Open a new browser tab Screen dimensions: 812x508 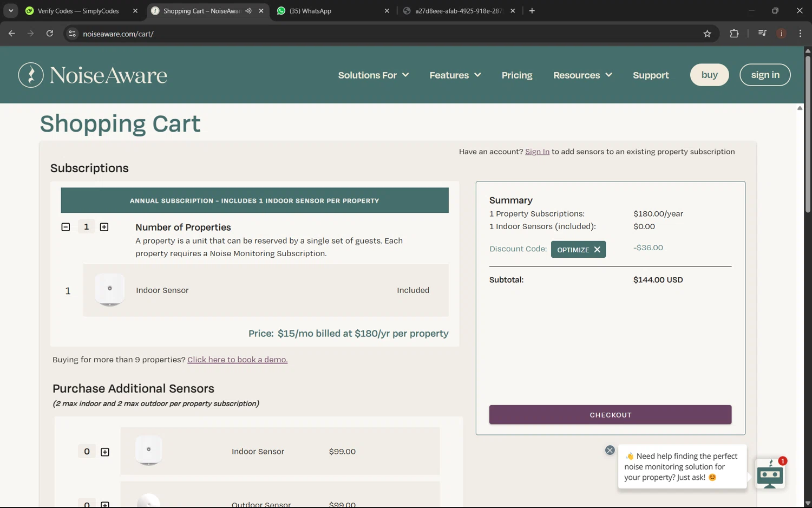pos(532,11)
